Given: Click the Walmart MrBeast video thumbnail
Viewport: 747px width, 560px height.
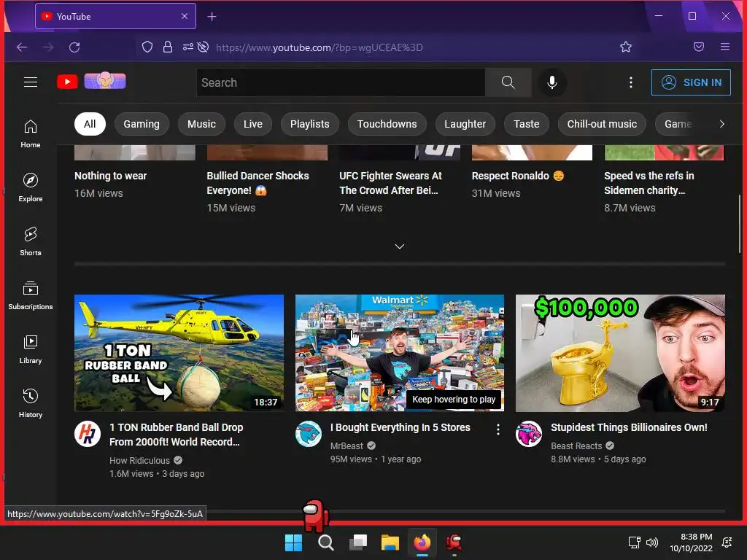Looking at the screenshot, I should click(400, 353).
